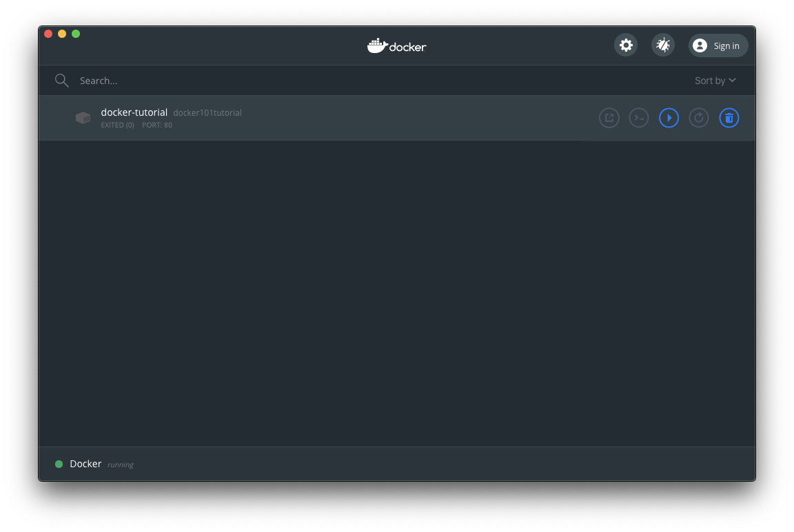Minimize the window with the yellow button
Screen dimensions: 794x532
coord(62,34)
